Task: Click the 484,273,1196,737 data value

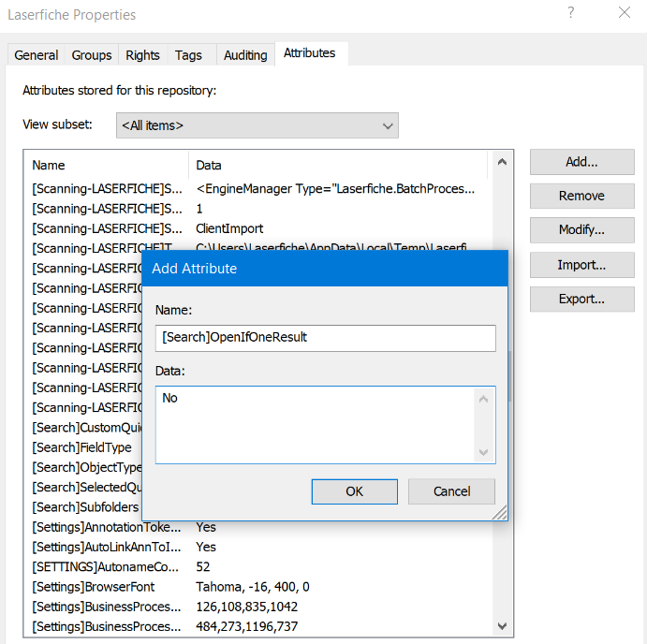Action: 247,626
